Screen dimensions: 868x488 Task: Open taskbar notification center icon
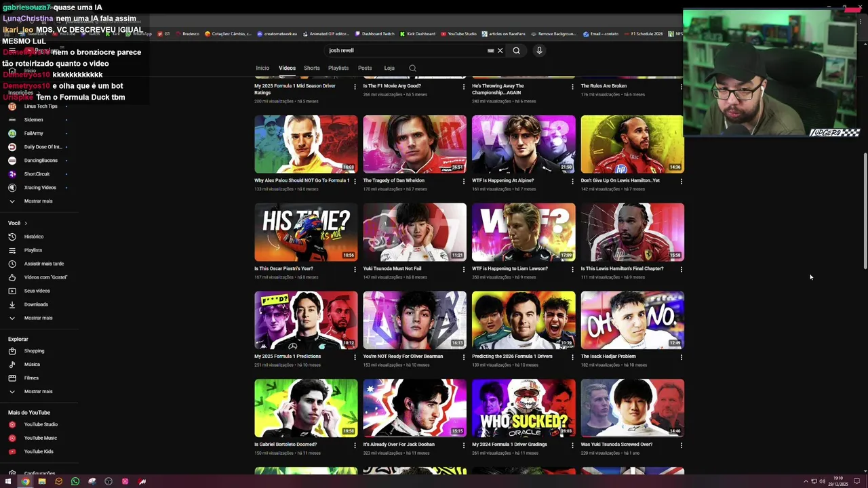pyautogui.click(x=857, y=481)
